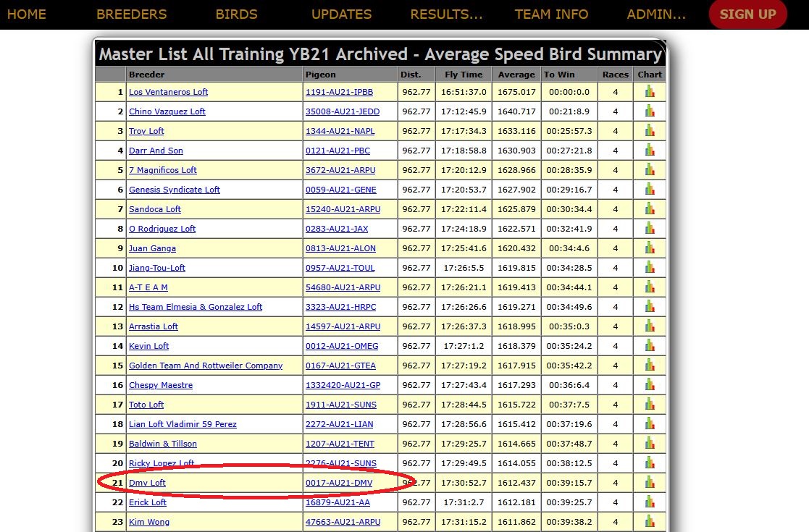The image size is (809, 532).
Task: Sort by the Average column header
Action: click(x=516, y=75)
